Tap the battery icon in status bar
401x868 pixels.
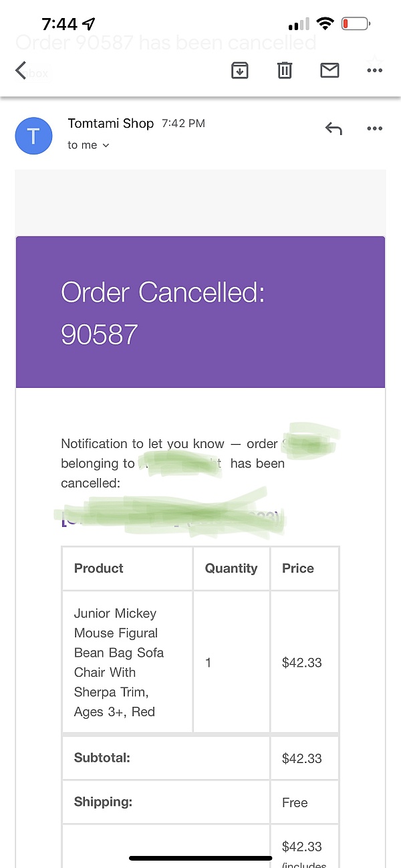tap(355, 25)
